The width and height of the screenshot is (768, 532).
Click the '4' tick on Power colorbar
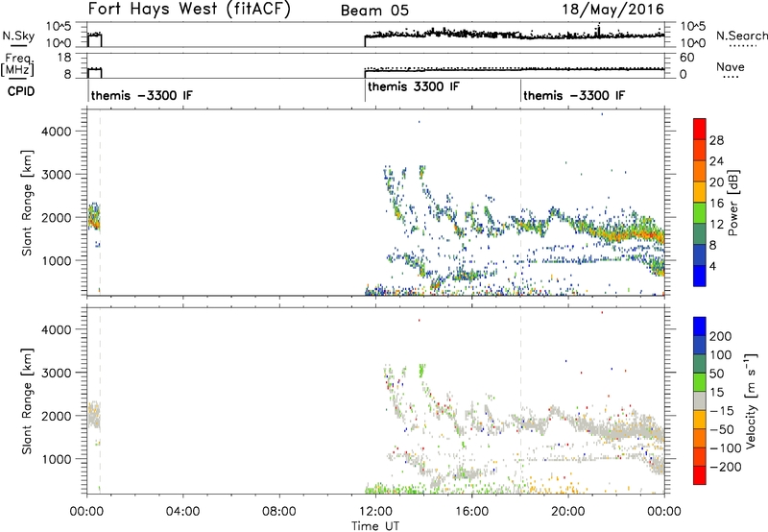712,266
